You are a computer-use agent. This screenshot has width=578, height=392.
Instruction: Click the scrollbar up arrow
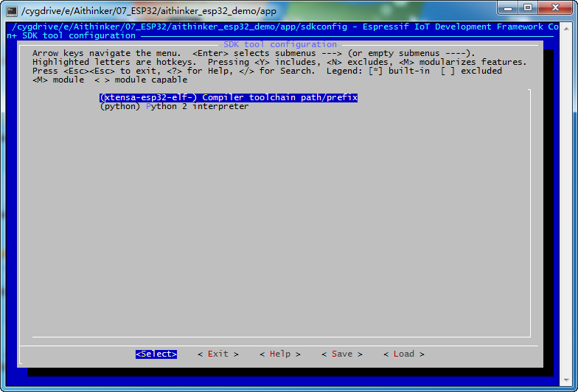(x=566, y=28)
